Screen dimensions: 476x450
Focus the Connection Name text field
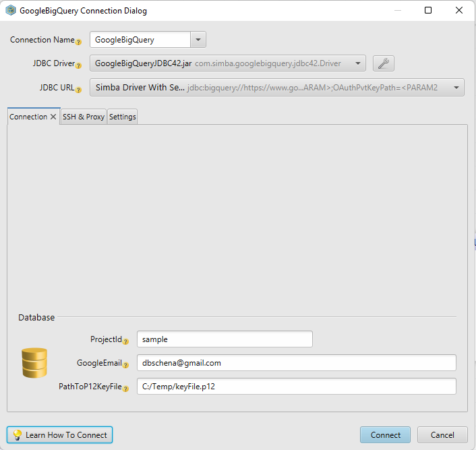click(140, 40)
